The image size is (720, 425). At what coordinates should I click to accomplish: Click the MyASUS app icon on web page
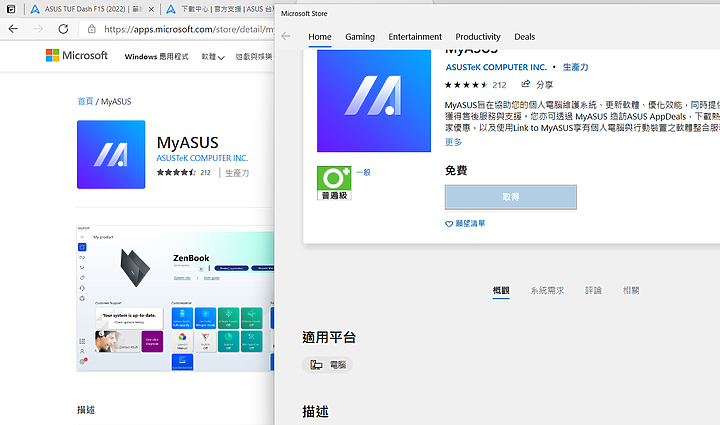pos(111,155)
